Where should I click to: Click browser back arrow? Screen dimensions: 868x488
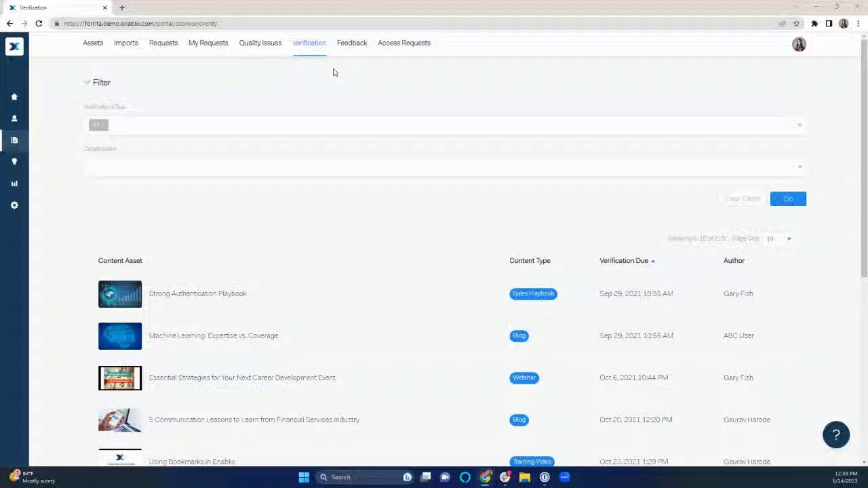pos(9,24)
